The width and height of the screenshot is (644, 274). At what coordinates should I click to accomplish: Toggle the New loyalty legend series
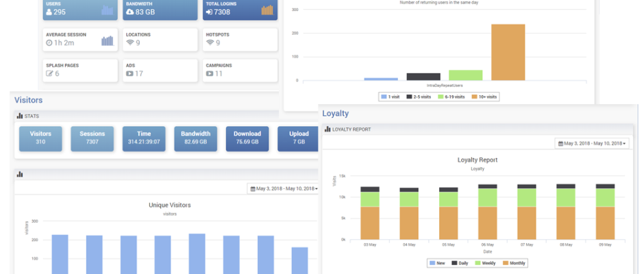(x=437, y=263)
